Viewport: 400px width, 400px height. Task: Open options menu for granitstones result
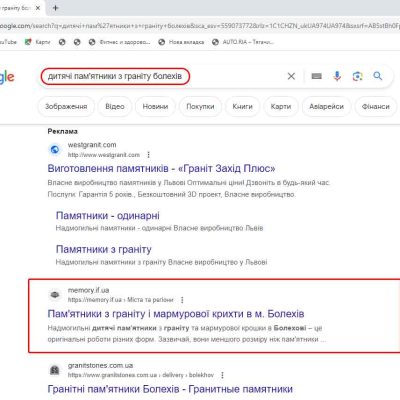(222, 375)
